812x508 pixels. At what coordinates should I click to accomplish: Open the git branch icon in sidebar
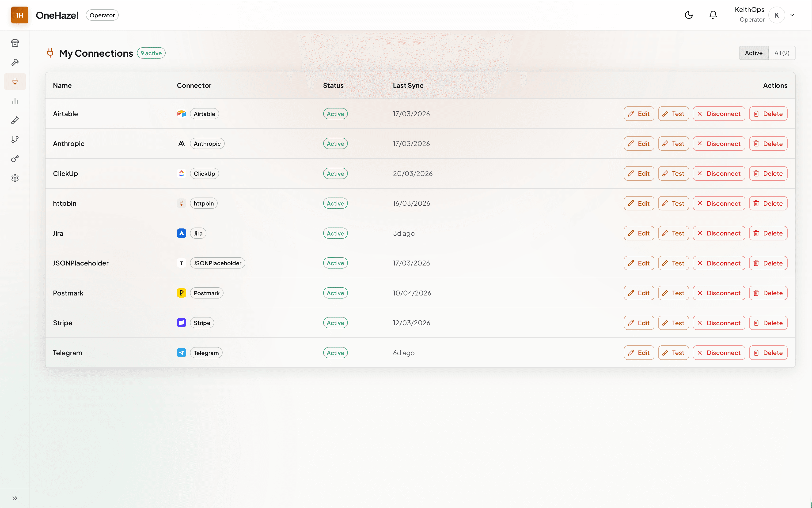(x=15, y=139)
